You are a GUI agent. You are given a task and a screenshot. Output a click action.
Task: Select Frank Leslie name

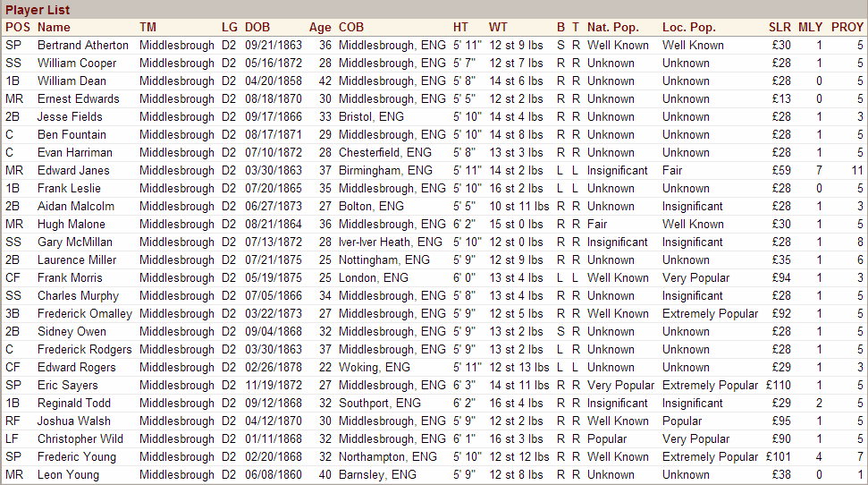coord(69,188)
